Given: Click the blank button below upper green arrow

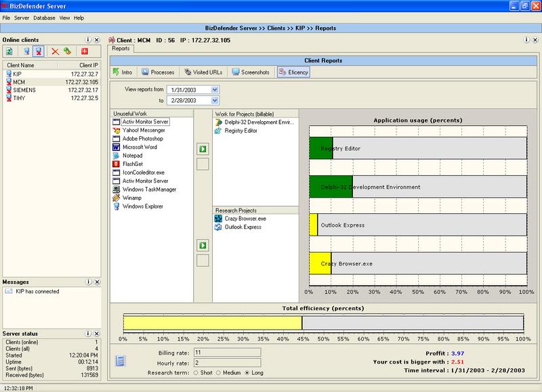Looking at the screenshot, I should [x=203, y=164].
